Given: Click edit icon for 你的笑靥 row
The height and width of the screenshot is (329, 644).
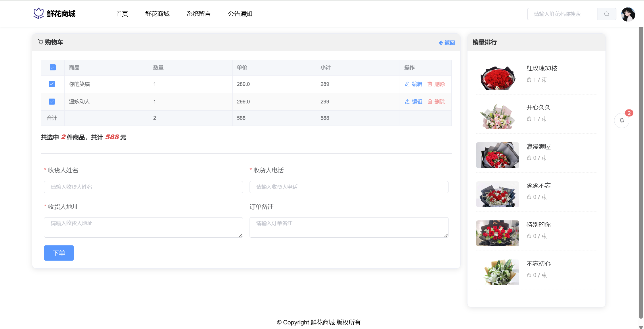Looking at the screenshot, I should [x=407, y=84].
